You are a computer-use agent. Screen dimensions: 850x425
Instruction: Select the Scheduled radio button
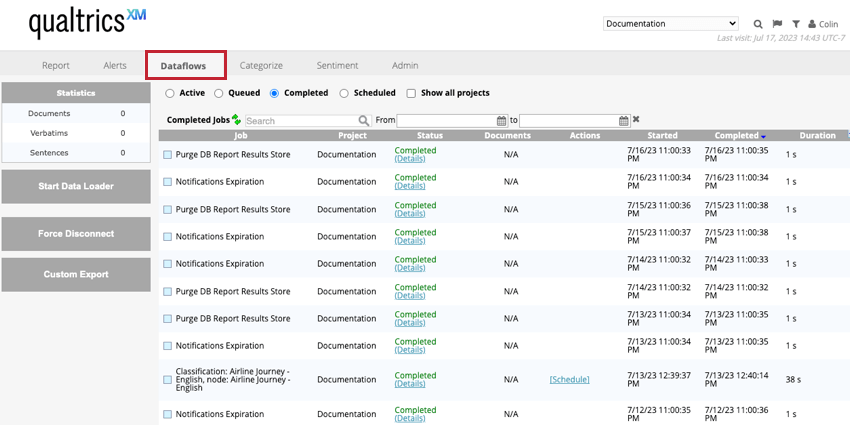[345, 93]
